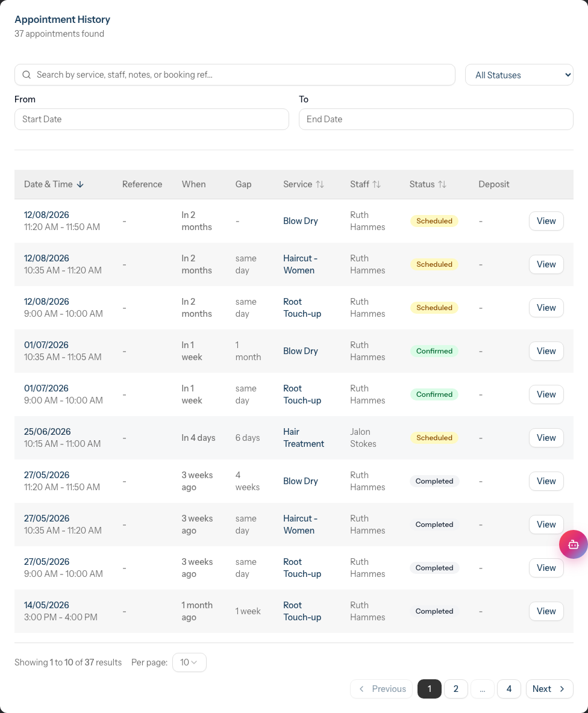Click the 25/06/2026 date cell

click(x=48, y=432)
